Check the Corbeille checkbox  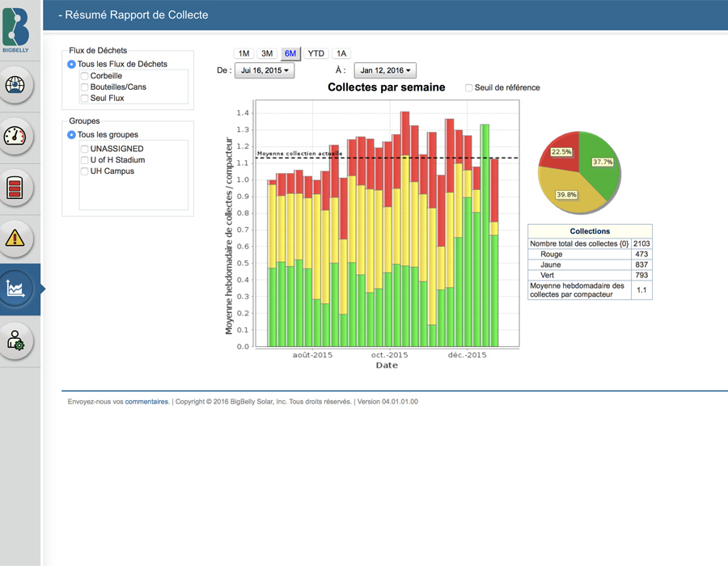click(84, 76)
